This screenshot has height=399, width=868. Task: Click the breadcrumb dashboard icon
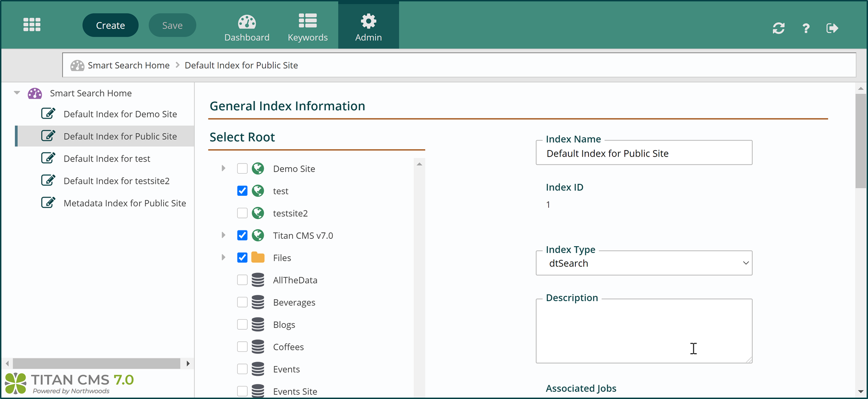click(x=77, y=65)
